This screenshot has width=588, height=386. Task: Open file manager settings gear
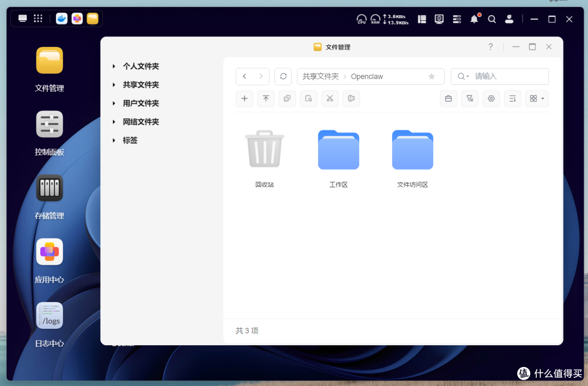click(x=491, y=99)
